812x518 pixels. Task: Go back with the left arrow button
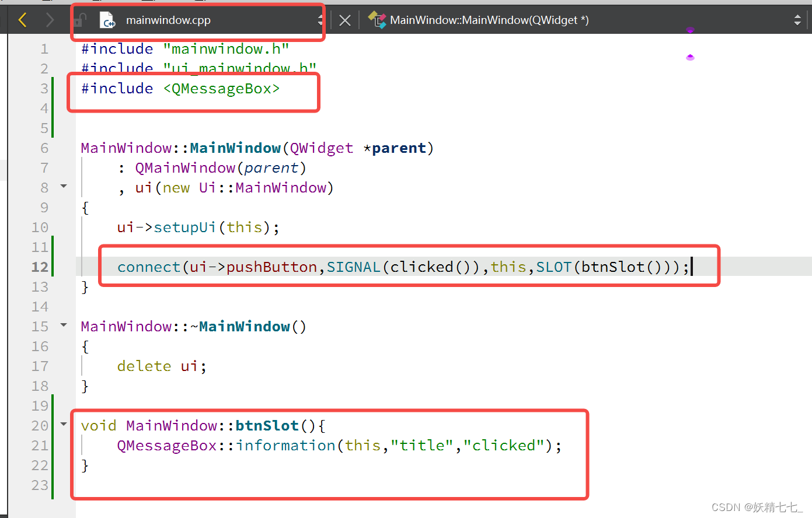click(23, 20)
